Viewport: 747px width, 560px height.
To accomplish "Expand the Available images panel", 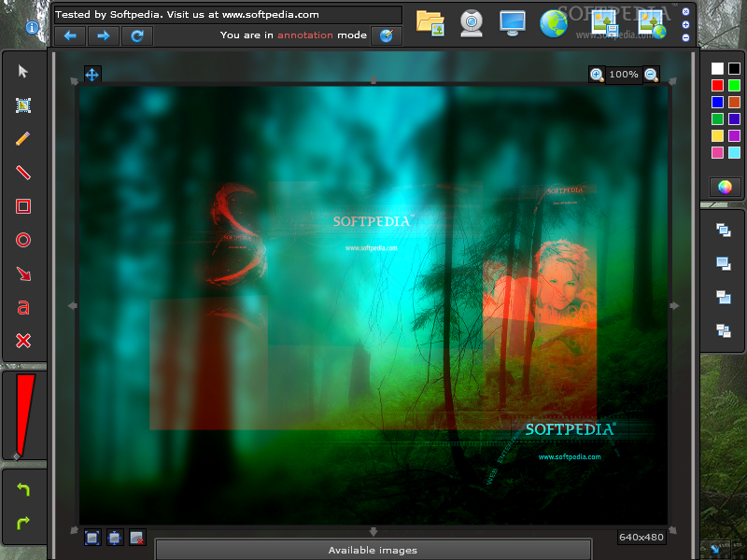I will pyautogui.click(x=373, y=550).
